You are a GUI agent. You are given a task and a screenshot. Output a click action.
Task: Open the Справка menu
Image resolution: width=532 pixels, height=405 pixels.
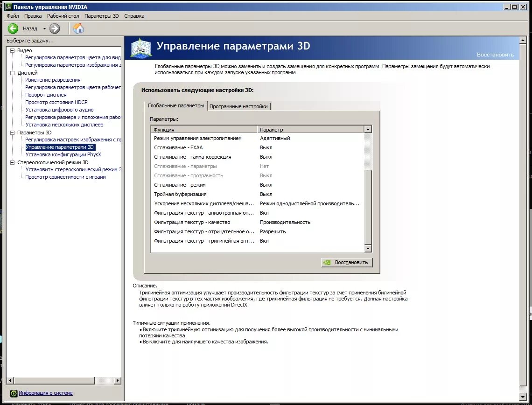[x=134, y=16]
